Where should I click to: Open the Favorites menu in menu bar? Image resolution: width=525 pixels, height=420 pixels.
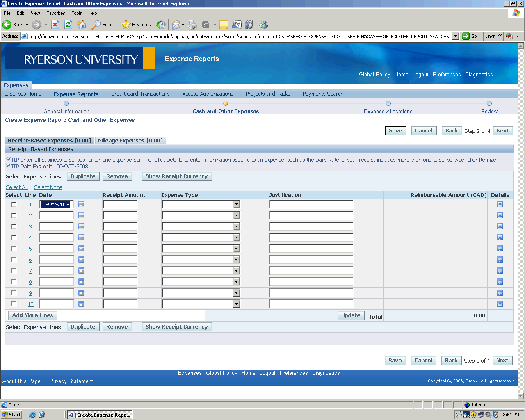[x=55, y=13]
